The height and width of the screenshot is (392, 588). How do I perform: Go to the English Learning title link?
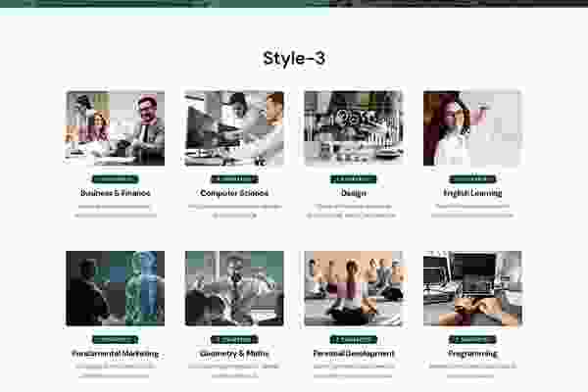tap(472, 193)
